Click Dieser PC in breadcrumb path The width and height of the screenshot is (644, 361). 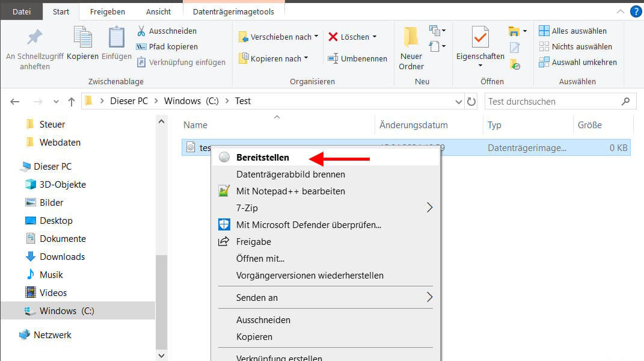pos(129,101)
